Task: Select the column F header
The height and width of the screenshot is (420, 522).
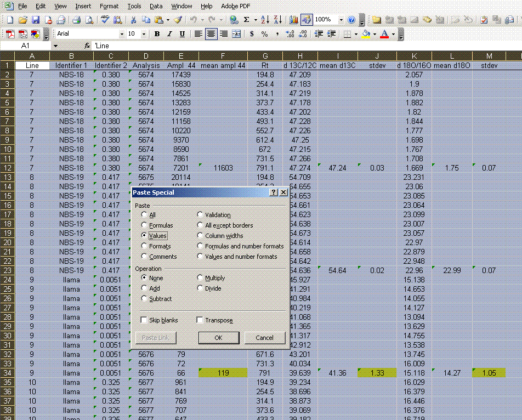Action: pyautogui.click(x=223, y=56)
